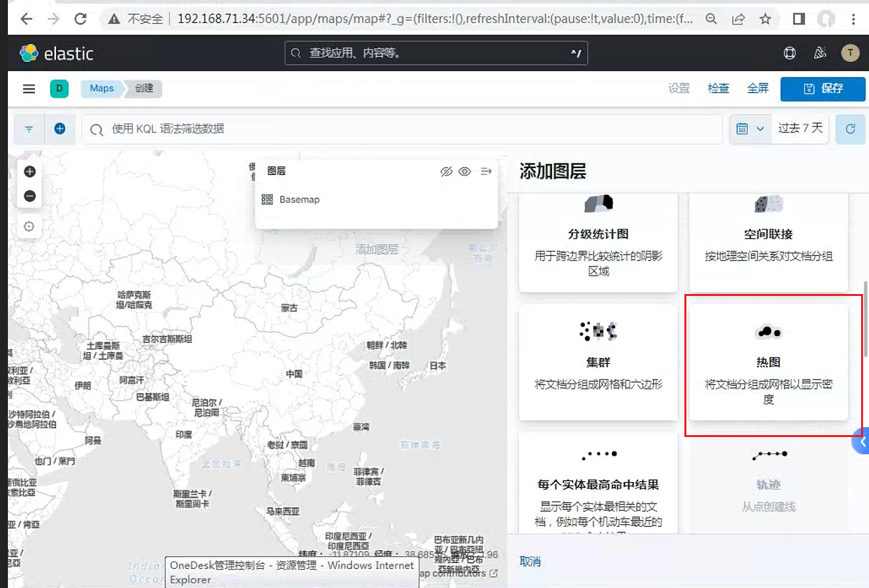Expand the side panel blue chevron
Viewport: 869px width, 588px height.
[862, 442]
